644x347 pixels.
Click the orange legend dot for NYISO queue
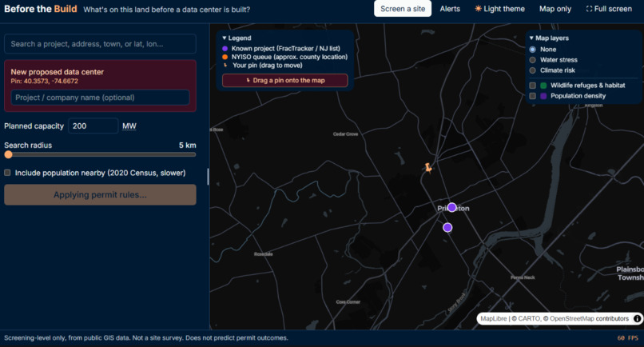point(225,57)
